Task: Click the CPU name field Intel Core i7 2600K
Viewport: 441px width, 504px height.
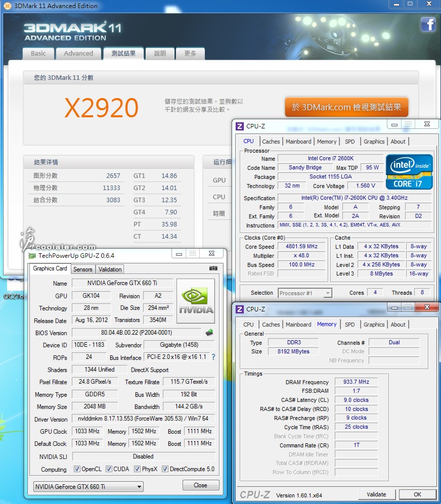Action: click(x=331, y=158)
